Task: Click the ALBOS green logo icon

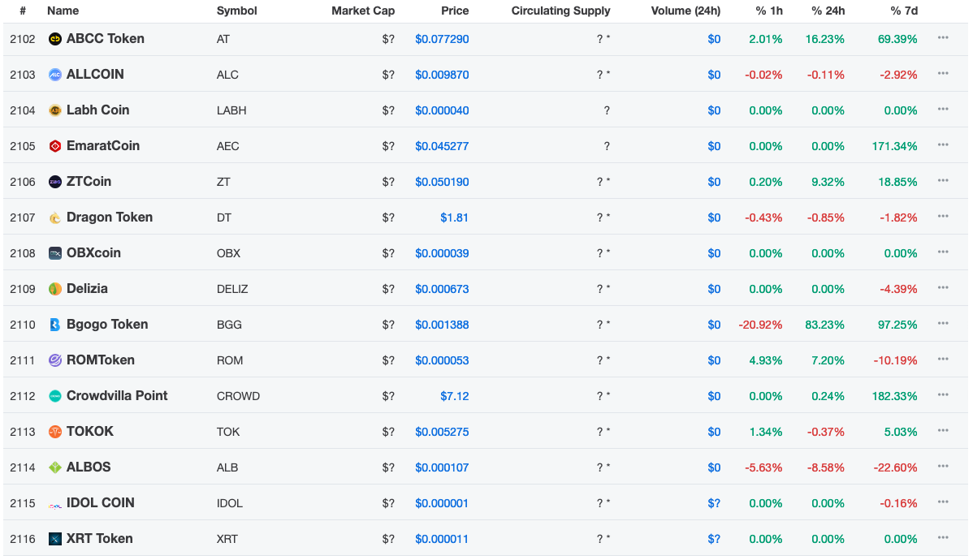Action: 55,467
